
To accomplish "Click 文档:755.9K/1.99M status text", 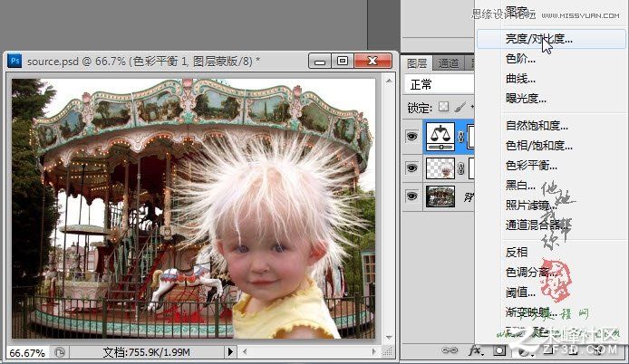I will 146,352.
